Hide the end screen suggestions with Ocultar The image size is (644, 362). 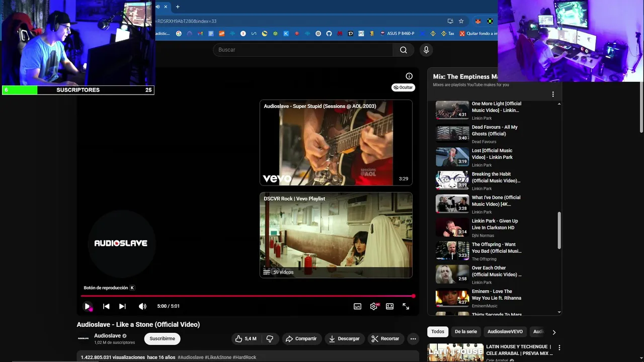[404, 87]
